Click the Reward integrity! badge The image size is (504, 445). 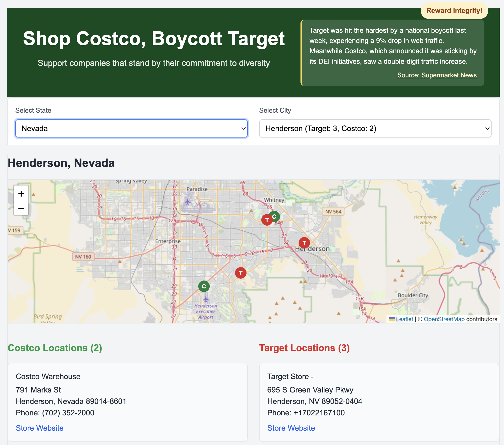pos(454,11)
